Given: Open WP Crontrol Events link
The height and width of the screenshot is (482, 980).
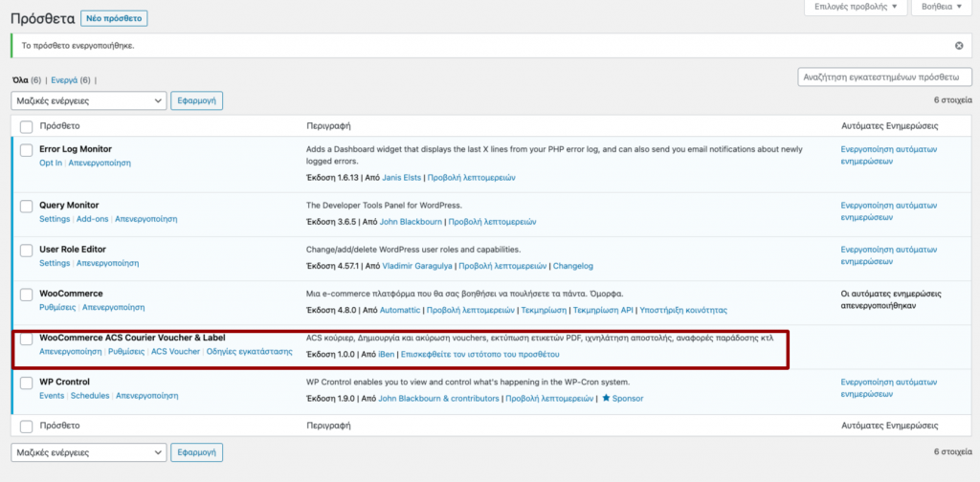Looking at the screenshot, I should (x=52, y=396).
